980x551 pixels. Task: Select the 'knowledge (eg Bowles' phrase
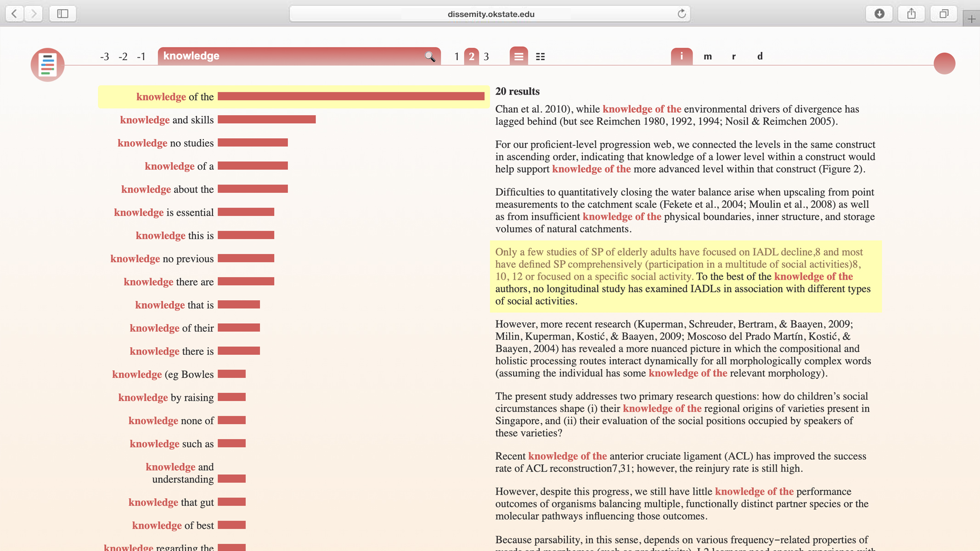click(x=163, y=374)
